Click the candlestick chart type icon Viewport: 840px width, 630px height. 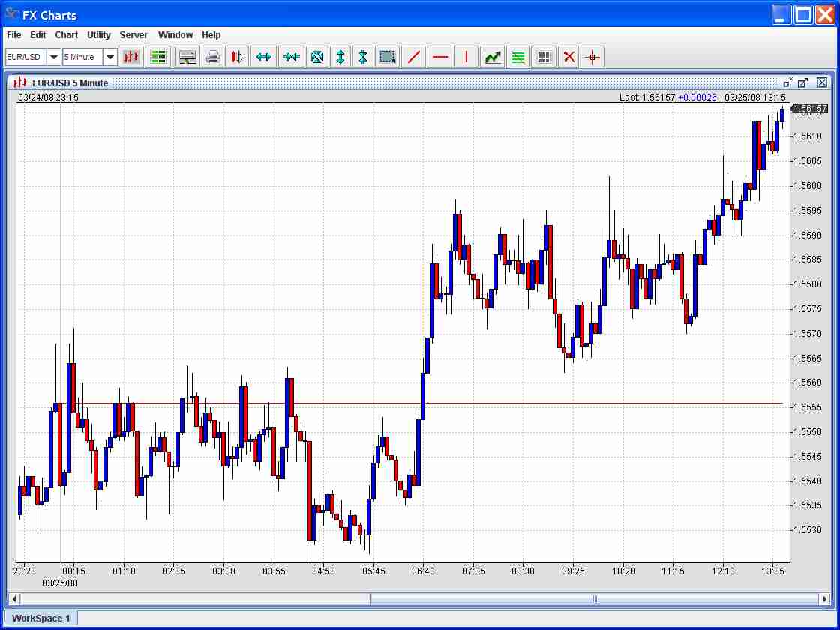pyautogui.click(x=131, y=57)
